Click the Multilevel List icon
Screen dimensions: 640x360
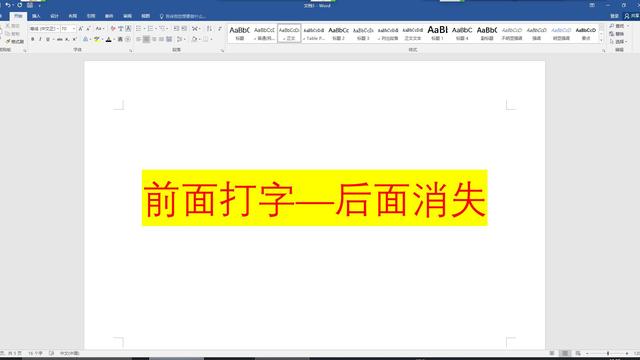(x=162, y=29)
